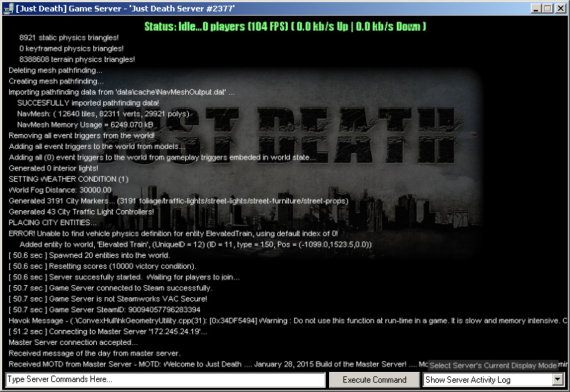Click 'Game Server connected to Steam successfully' line
The width and height of the screenshot is (570, 392).
111,289
